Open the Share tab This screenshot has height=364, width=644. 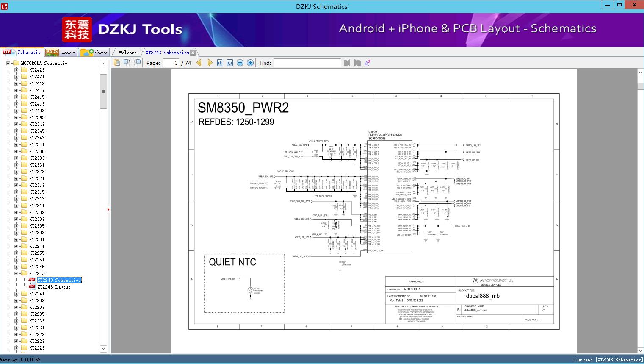(94, 53)
